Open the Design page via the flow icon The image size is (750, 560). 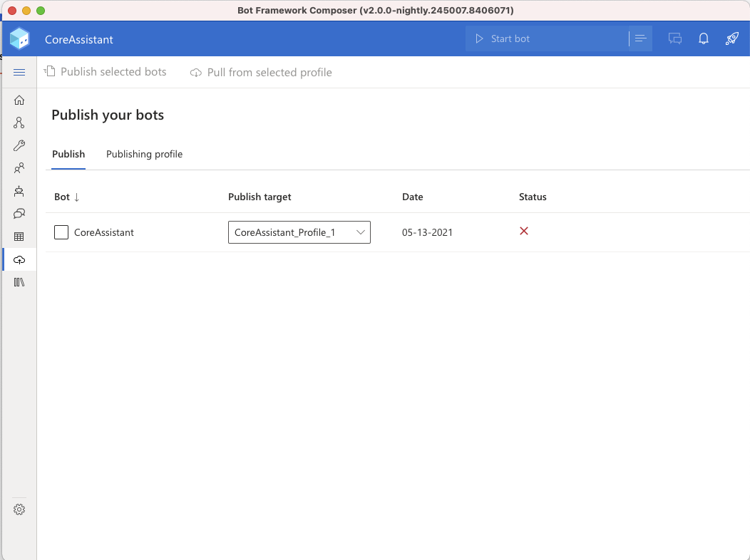pyautogui.click(x=19, y=123)
